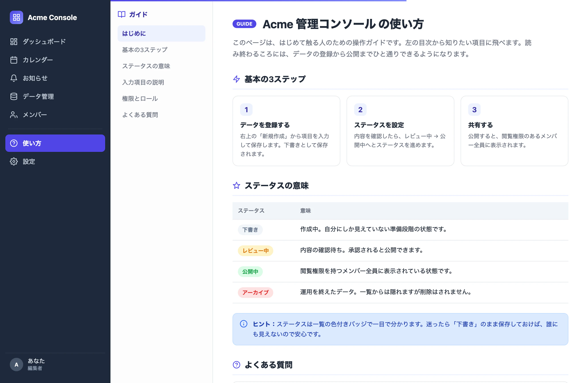588x383 pixels.
Task: Click step card ステータスを設定
Action: [400, 131]
